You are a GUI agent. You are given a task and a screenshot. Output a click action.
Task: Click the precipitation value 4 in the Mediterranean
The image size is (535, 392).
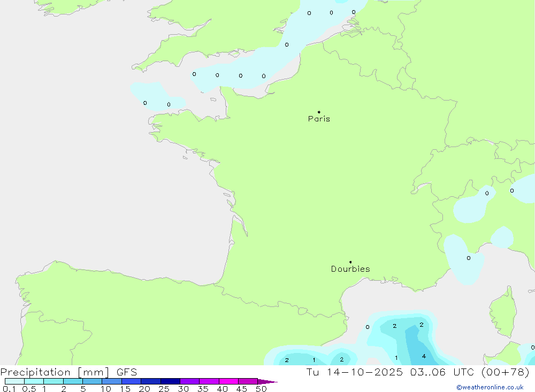pos(424,356)
